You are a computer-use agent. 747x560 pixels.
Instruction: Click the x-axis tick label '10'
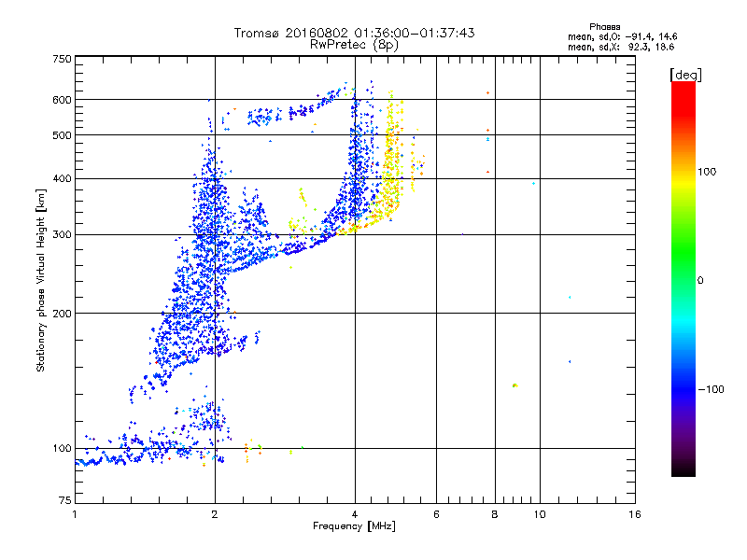tap(540, 514)
